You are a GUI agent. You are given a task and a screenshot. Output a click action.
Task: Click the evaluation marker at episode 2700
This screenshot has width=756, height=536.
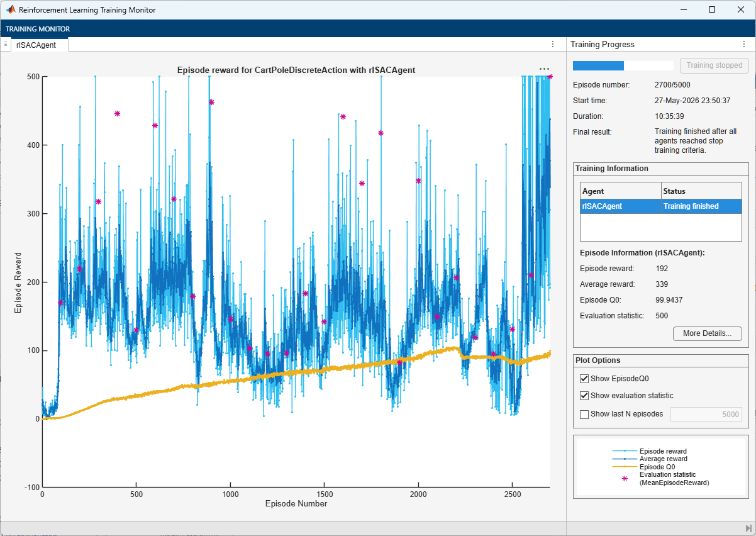pyautogui.click(x=550, y=77)
